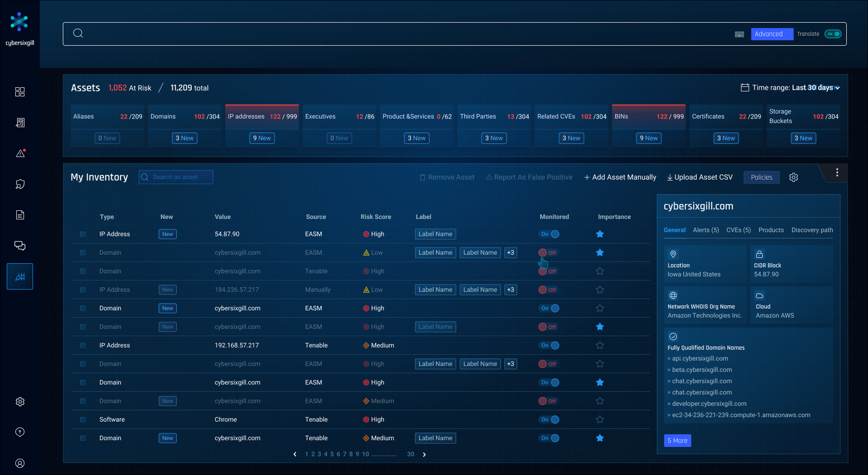Click the Medium risk icon for 192.168.57.217

coord(366,345)
